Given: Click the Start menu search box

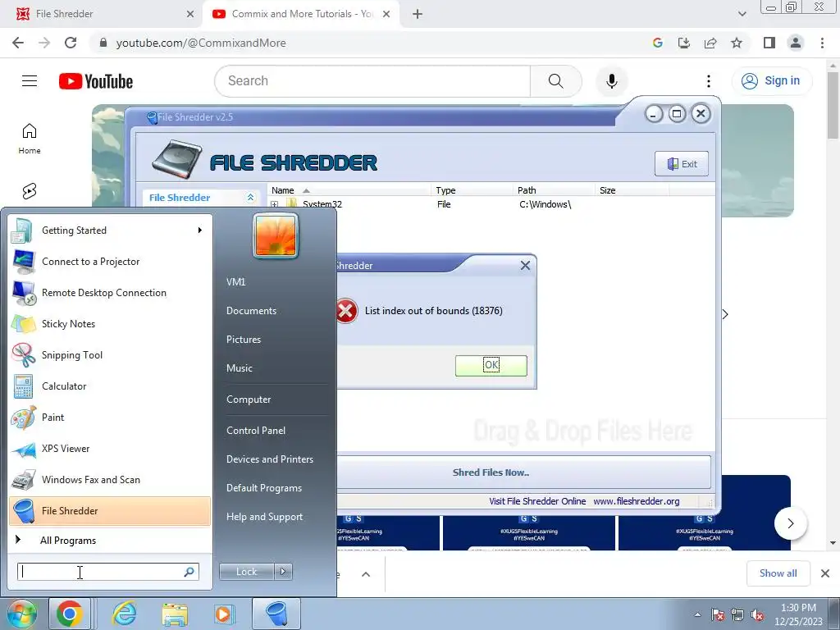Looking at the screenshot, I should pos(108,572).
